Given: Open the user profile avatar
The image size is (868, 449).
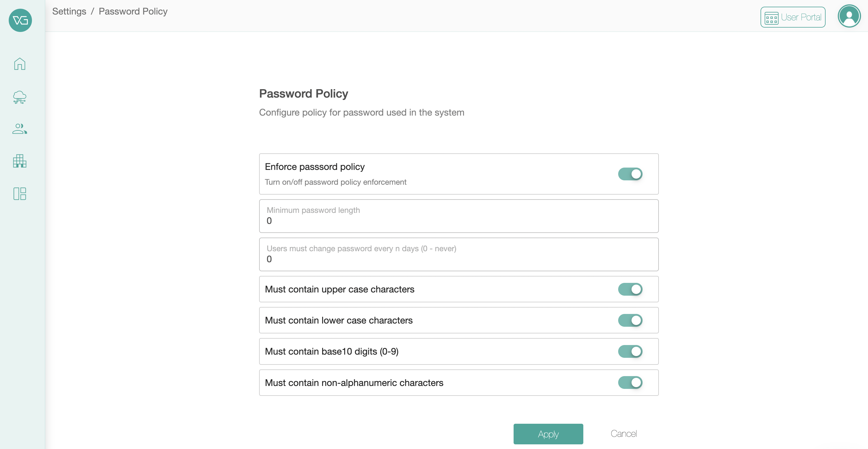Looking at the screenshot, I should (x=849, y=16).
